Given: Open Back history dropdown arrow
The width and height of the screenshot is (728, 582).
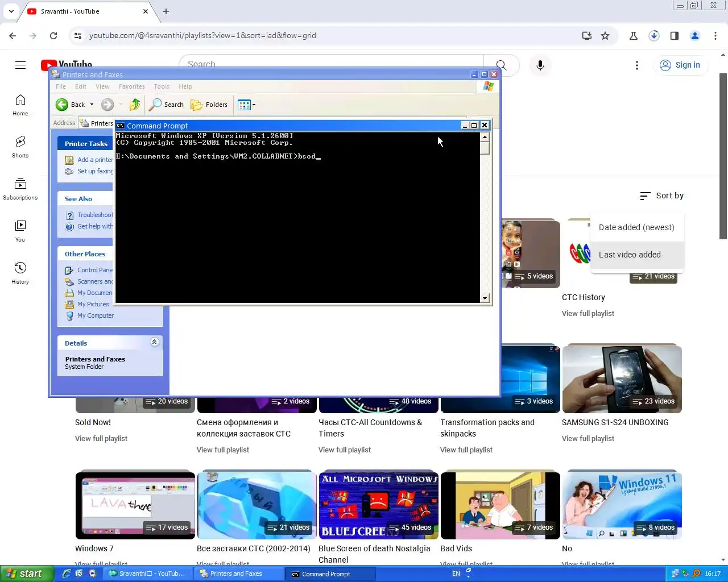Looking at the screenshot, I should [92, 105].
